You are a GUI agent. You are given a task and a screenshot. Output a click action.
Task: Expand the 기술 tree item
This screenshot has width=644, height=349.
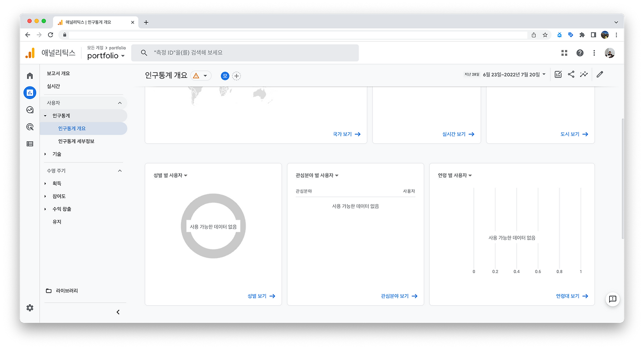tap(45, 154)
